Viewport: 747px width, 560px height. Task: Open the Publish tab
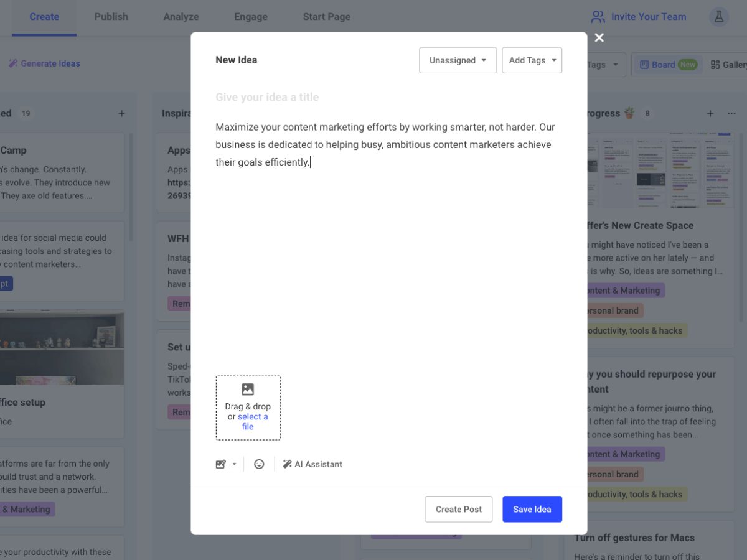pos(111,17)
